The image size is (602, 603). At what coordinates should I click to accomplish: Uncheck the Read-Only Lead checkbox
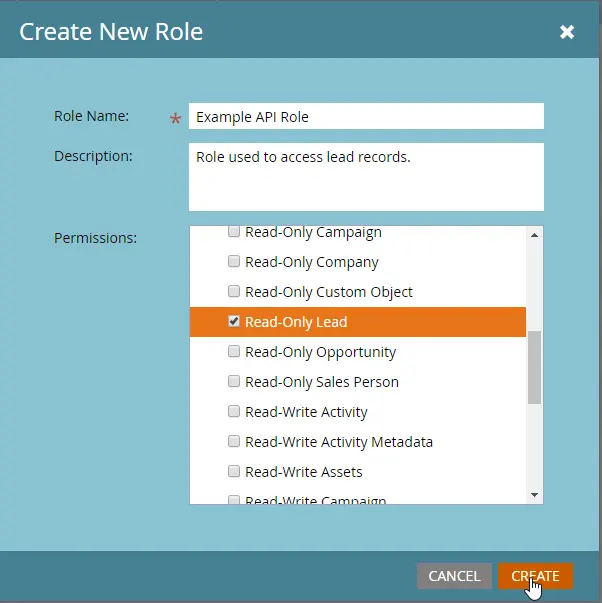[234, 322]
